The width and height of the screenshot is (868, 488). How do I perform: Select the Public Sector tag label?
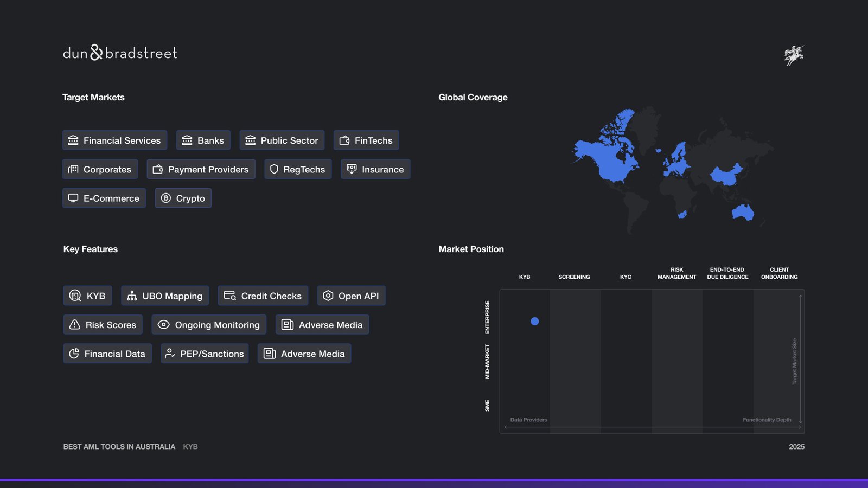[289, 140]
